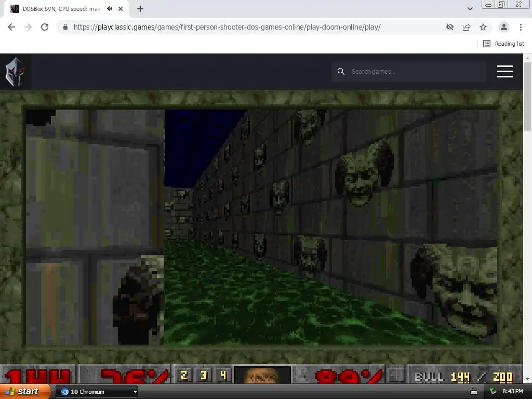
Task: Click the search magnifier icon
Action: [x=341, y=72]
